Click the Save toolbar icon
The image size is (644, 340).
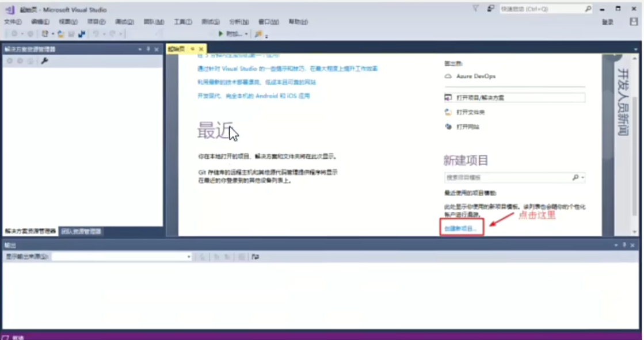click(71, 34)
